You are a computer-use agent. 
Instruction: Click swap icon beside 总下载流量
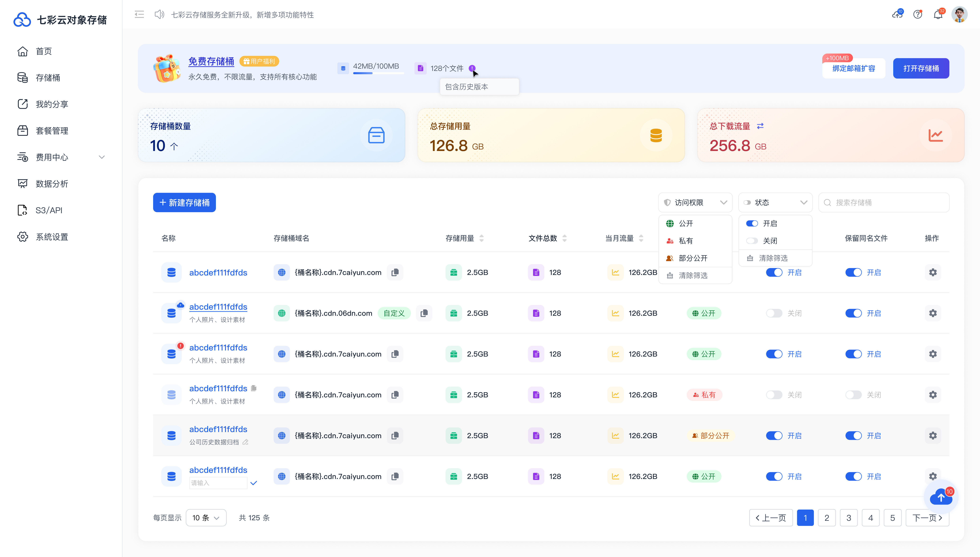coord(760,126)
